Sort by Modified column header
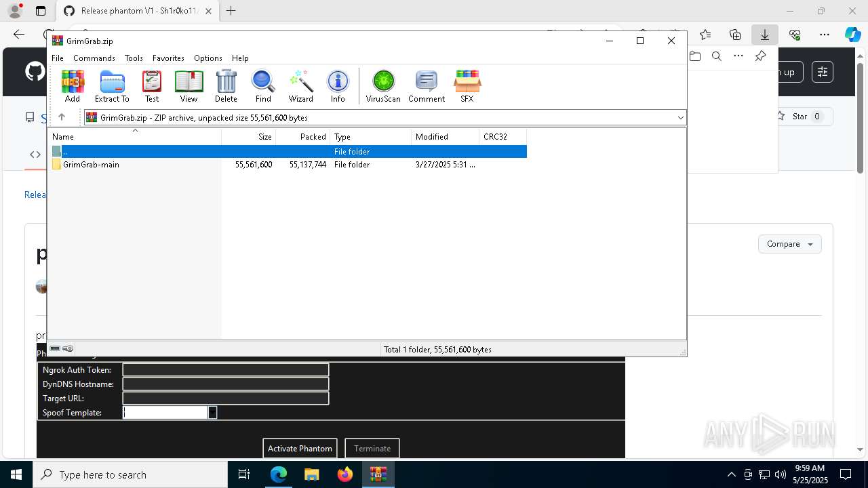The height and width of the screenshot is (488, 868). coord(446,136)
